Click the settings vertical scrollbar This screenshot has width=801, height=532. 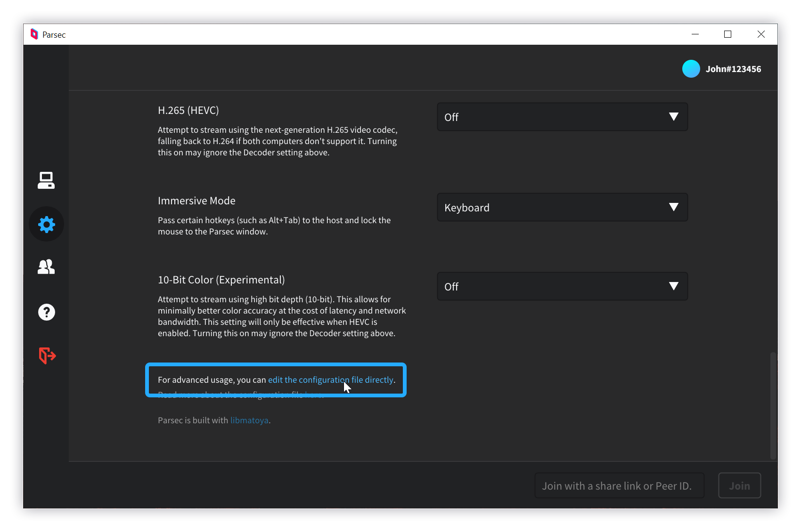pyautogui.click(x=773, y=405)
